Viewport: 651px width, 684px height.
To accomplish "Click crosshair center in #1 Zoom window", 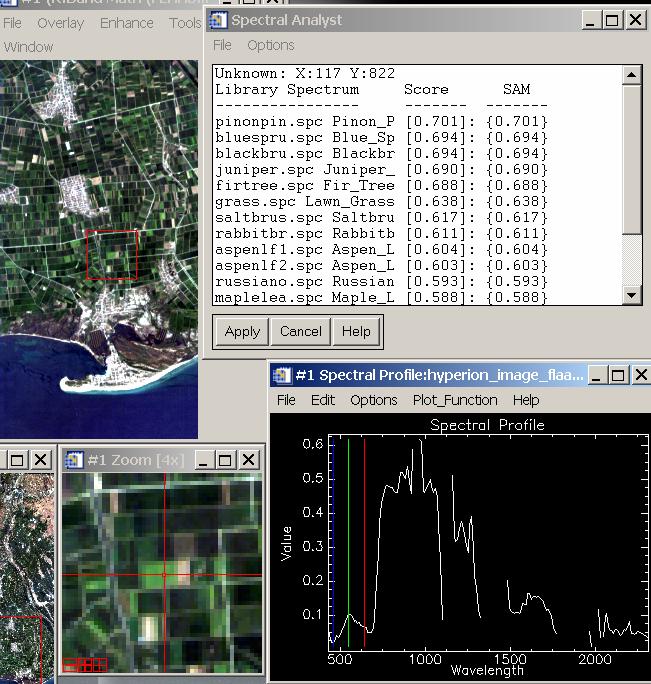I will (x=164, y=575).
